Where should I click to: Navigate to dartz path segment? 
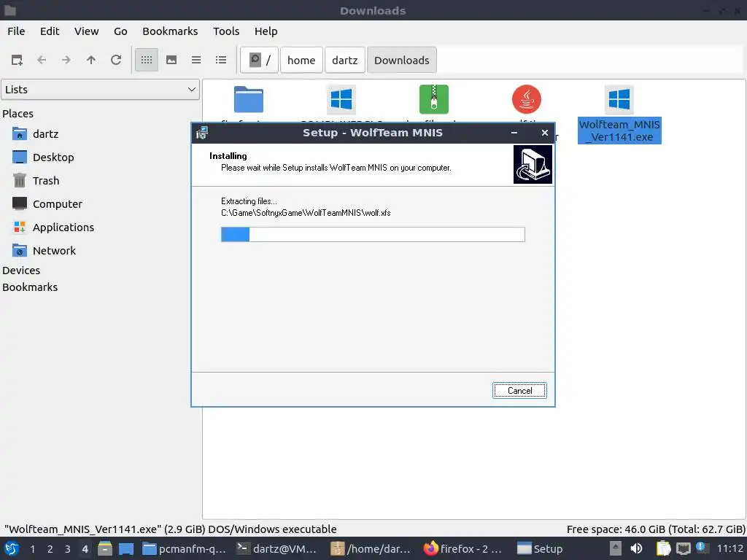[344, 60]
